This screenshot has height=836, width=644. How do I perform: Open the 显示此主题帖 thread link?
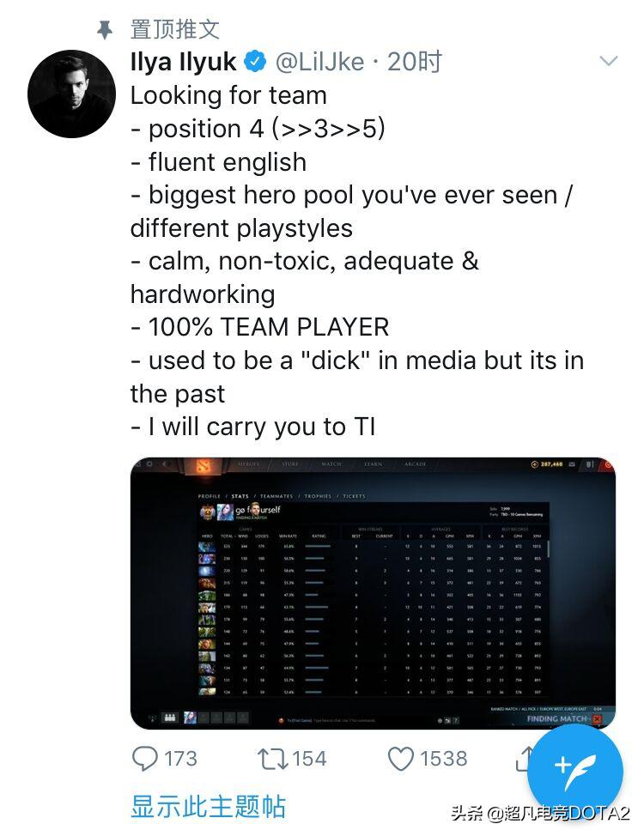point(208,806)
